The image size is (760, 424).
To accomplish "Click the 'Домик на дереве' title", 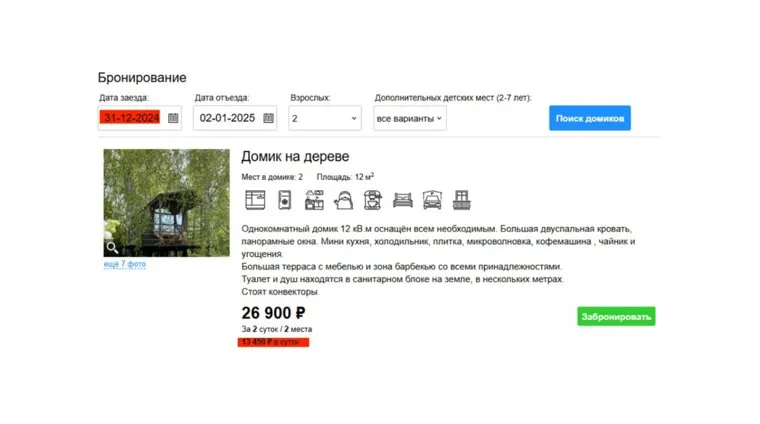I will point(295,157).
